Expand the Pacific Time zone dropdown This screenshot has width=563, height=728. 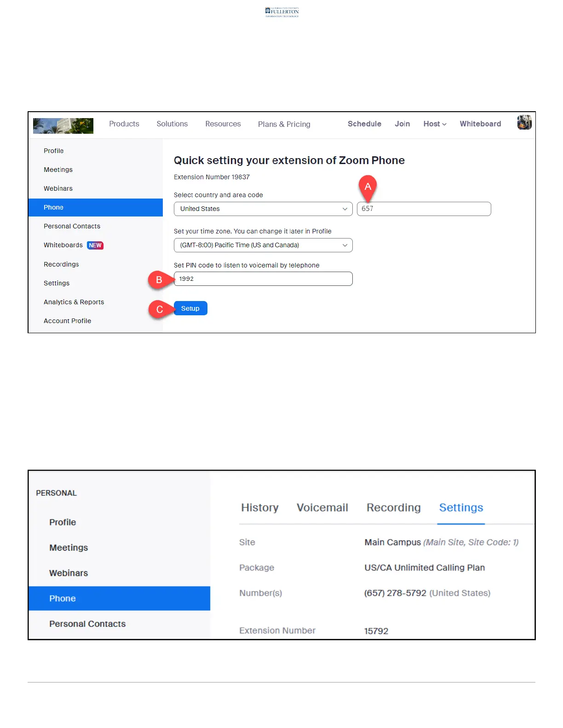(263, 245)
